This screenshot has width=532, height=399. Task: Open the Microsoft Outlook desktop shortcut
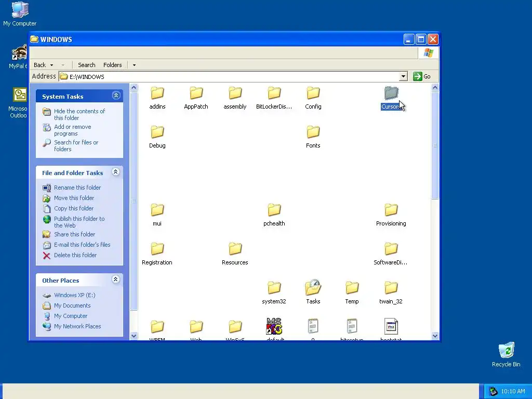pyautogui.click(x=18, y=102)
